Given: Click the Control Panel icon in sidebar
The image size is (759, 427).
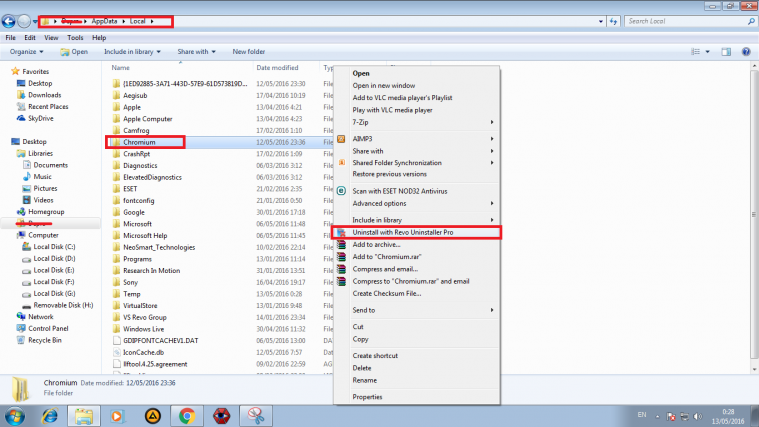Looking at the screenshot, I should [x=20, y=328].
